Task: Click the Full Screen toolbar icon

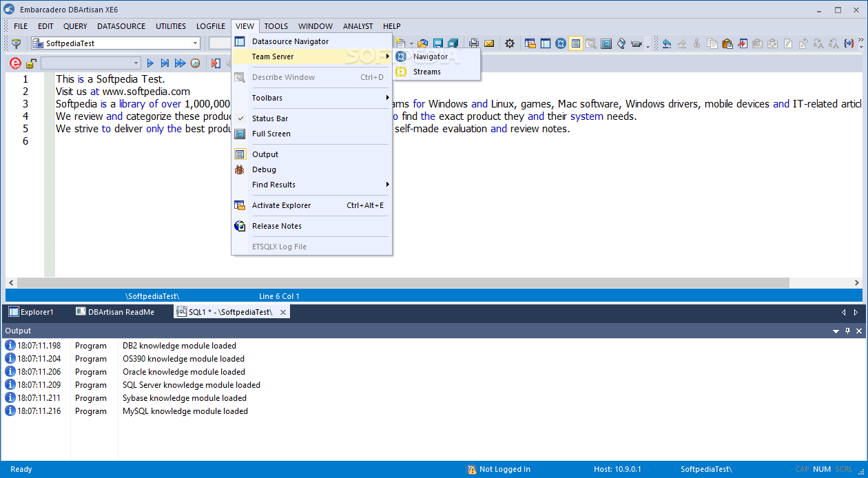Action: coord(606,43)
